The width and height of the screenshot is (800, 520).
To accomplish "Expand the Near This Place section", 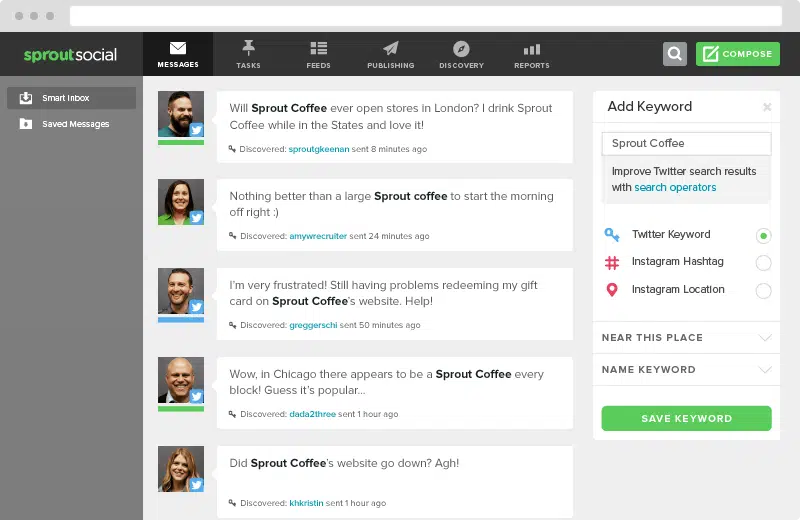I will pyautogui.click(x=686, y=338).
